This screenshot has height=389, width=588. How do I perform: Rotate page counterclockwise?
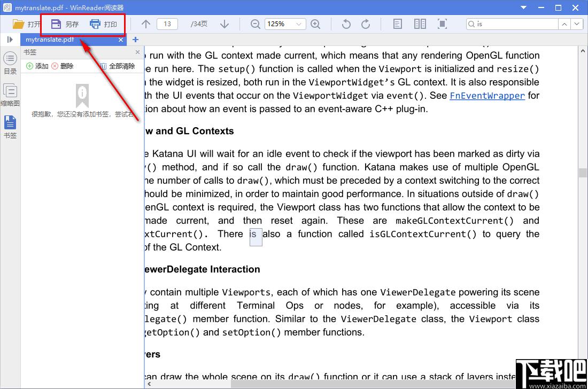coord(346,24)
